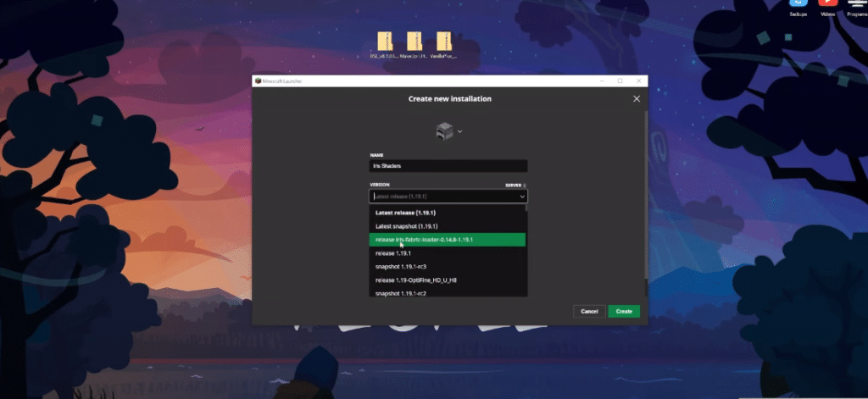Collapse the Version dropdown arrow
The height and width of the screenshot is (399, 868).
click(x=521, y=197)
